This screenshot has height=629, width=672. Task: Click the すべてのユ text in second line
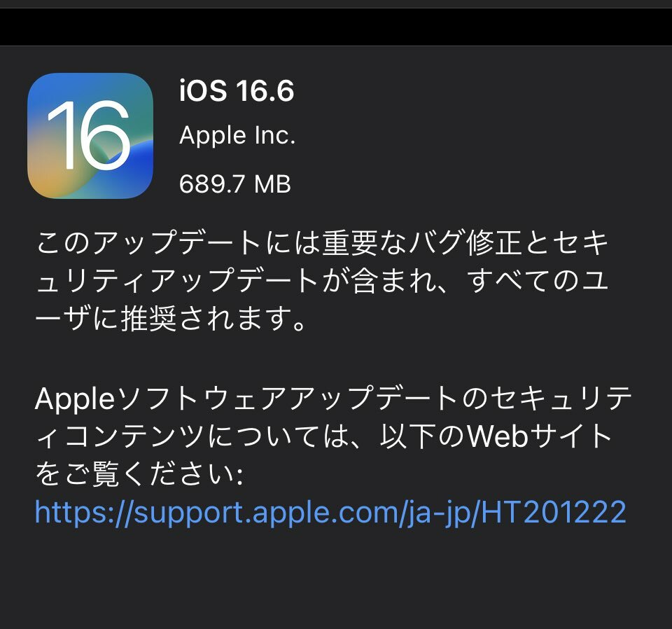tap(538, 281)
